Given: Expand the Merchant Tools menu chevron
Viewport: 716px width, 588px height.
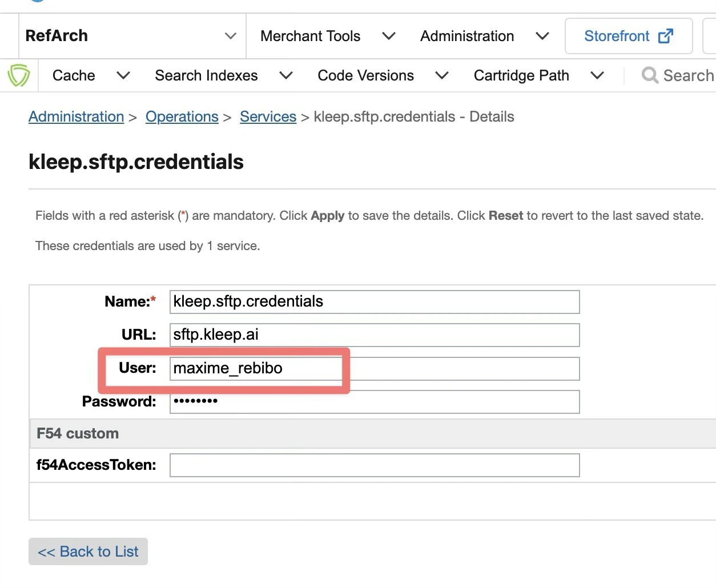Looking at the screenshot, I should (389, 36).
